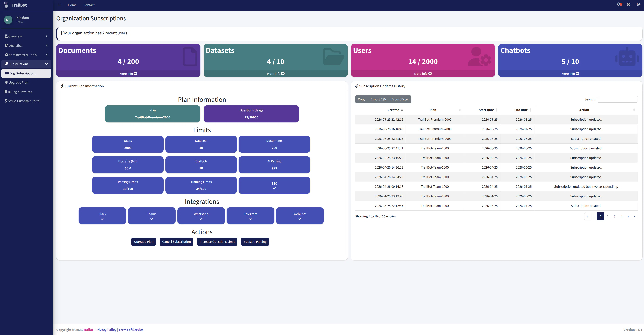
Task: Open Home in the top navigation
Action: point(72,5)
